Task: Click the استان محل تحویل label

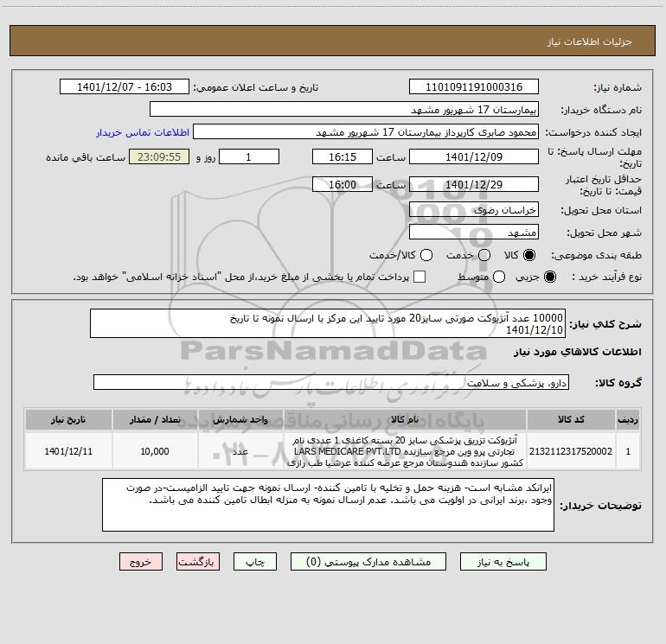Action: tap(601, 210)
